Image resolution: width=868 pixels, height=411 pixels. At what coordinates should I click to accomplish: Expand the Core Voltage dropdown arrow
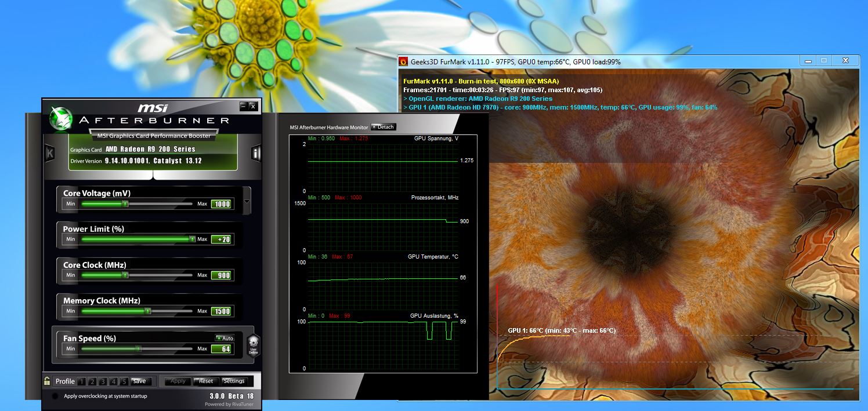point(247,202)
